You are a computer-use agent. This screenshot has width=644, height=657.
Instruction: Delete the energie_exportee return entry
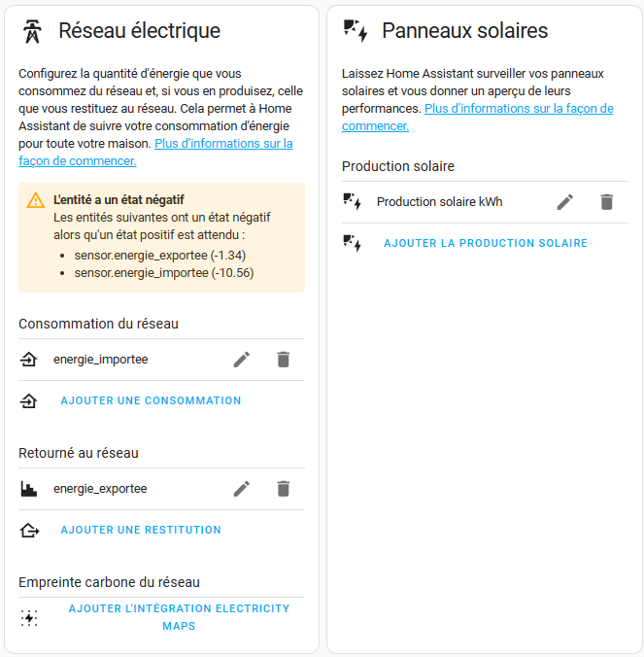click(x=284, y=489)
